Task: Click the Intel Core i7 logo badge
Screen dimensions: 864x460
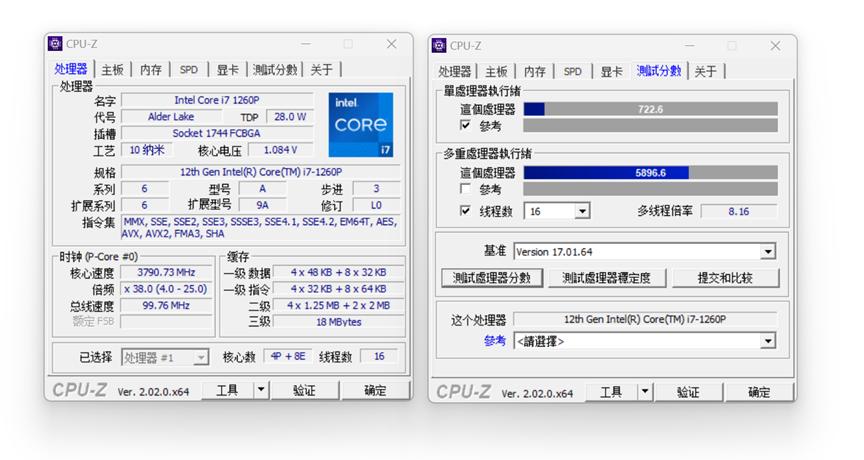Action: (x=361, y=125)
